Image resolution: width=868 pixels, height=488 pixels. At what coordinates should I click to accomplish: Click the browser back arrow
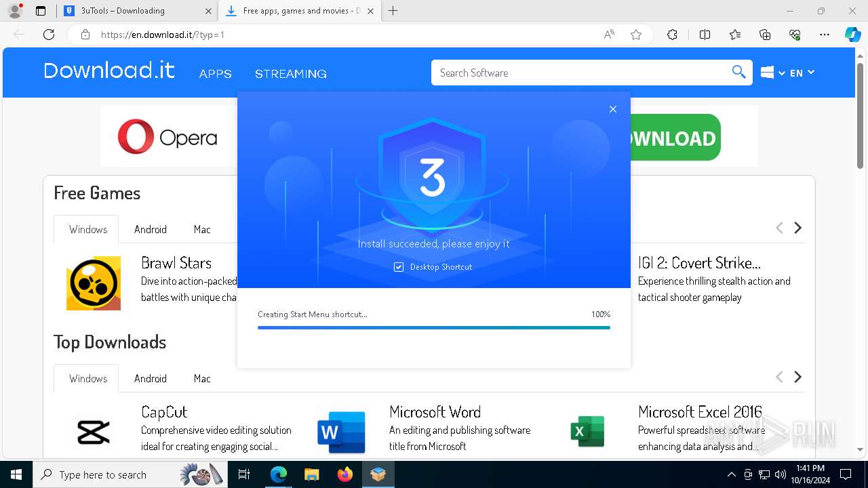19,35
